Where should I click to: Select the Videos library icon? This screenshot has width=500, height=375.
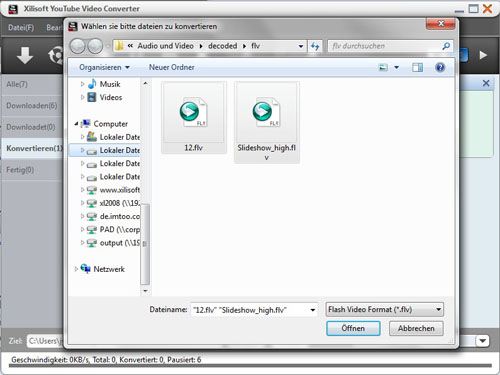(92, 97)
